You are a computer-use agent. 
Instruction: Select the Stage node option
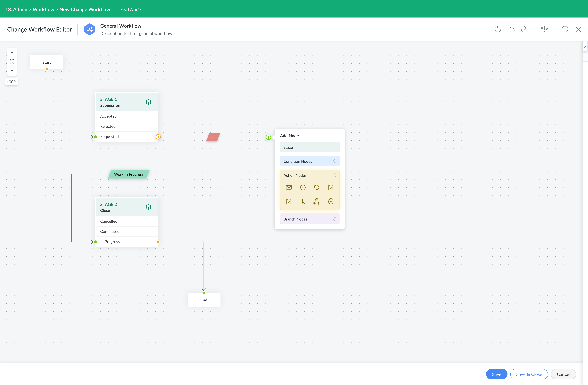click(310, 147)
